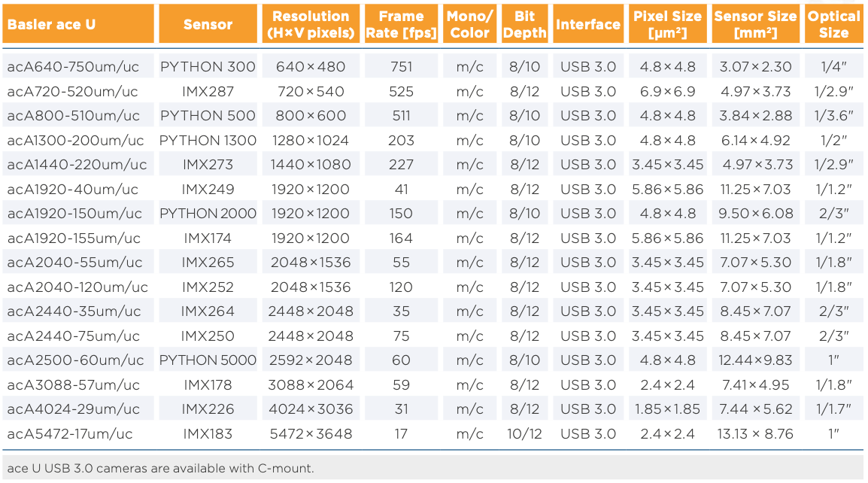
Task: Click the PYTHON 5000 sensor cell
Action: pyautogui.click(x=208, y=360)
